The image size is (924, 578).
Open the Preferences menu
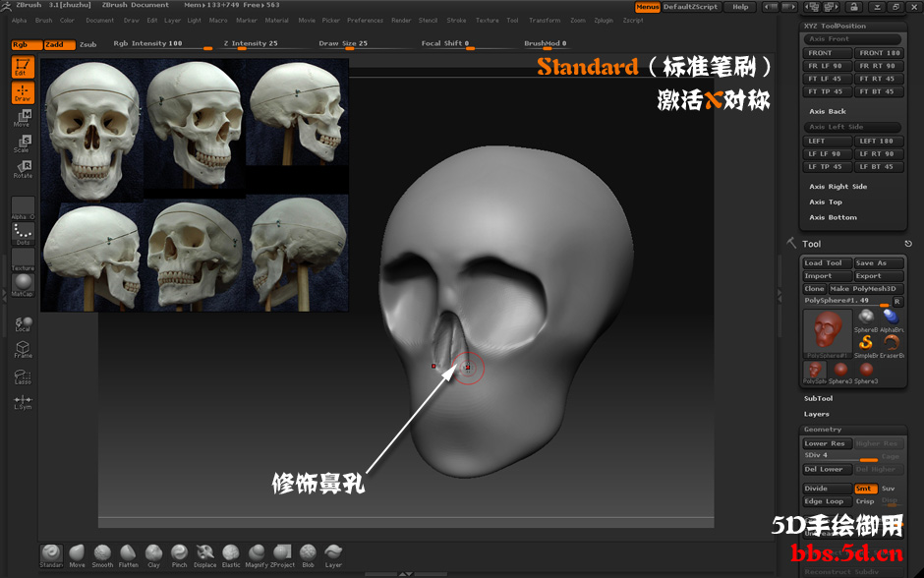pyautogui.click(x=365, y=21)
